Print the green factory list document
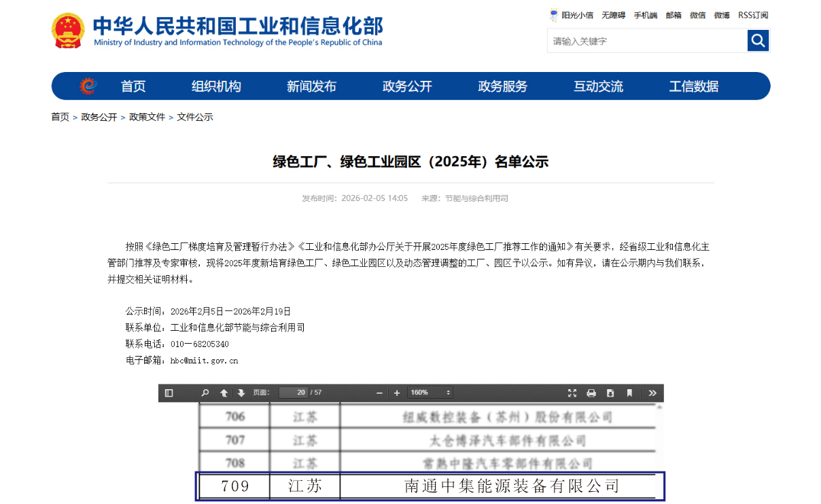The image size is (821, 504). (x=591, y=393)
